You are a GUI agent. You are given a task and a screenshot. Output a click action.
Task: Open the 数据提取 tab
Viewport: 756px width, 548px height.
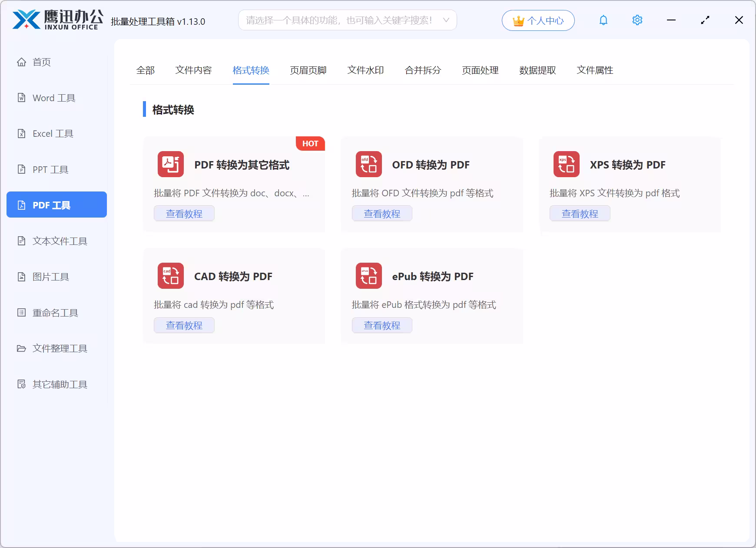click(x=537, y=70)
